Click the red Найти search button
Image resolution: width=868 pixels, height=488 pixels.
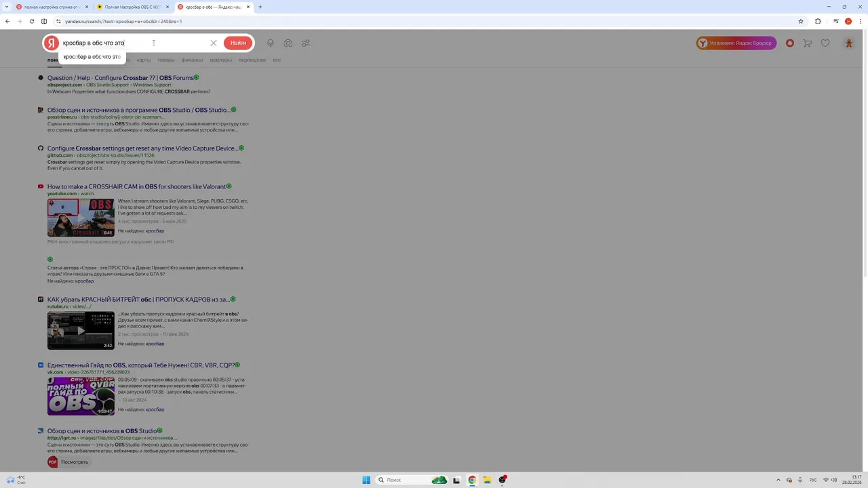238,43
